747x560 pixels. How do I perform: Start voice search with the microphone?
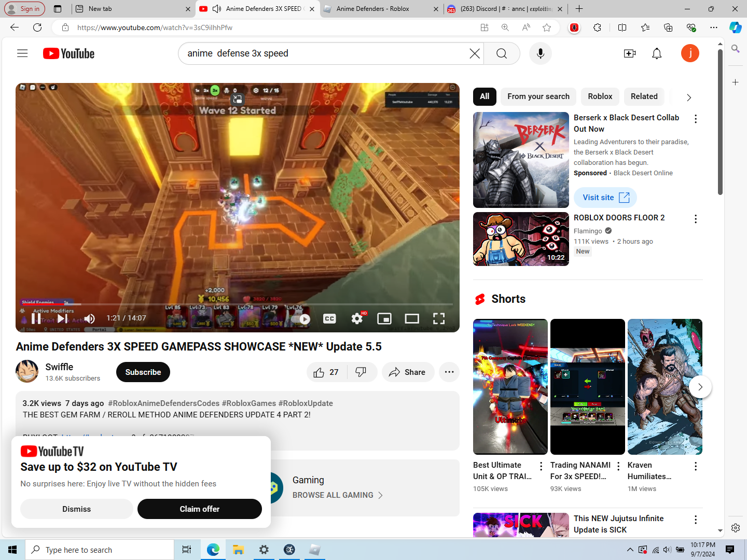coord(541,53)
